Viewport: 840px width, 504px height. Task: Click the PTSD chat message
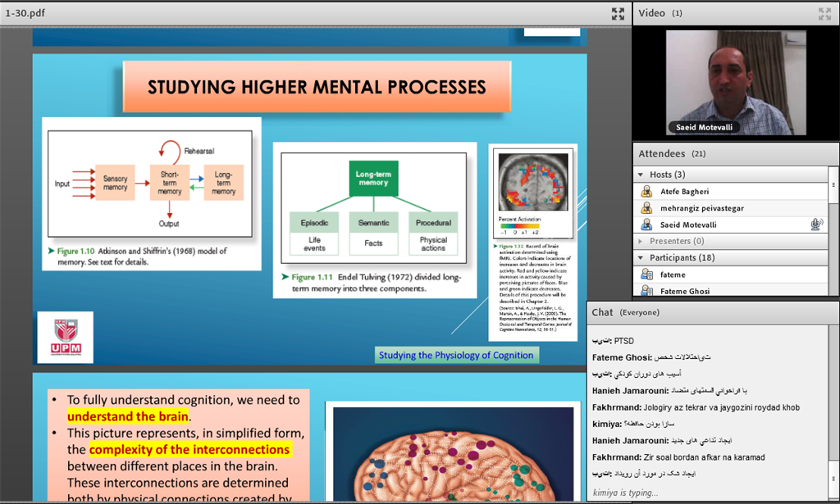click(x=613, y=341)
